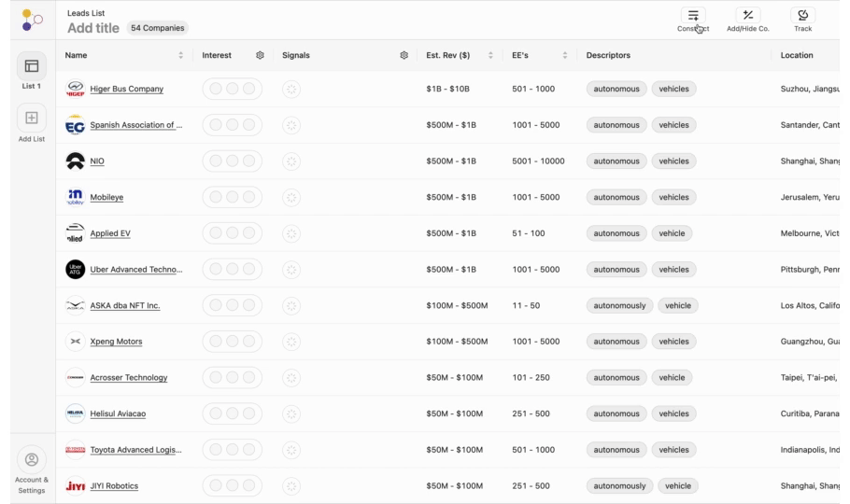850x504 pixels.
Task: Set second interest circle for Applied EV
Action: point(232,233)
